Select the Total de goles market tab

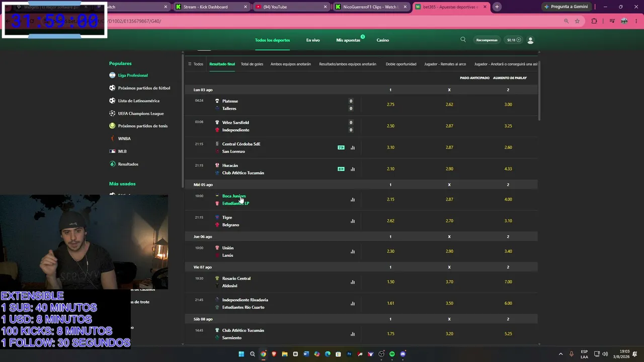pyautogui.click(x=252, y=64)
